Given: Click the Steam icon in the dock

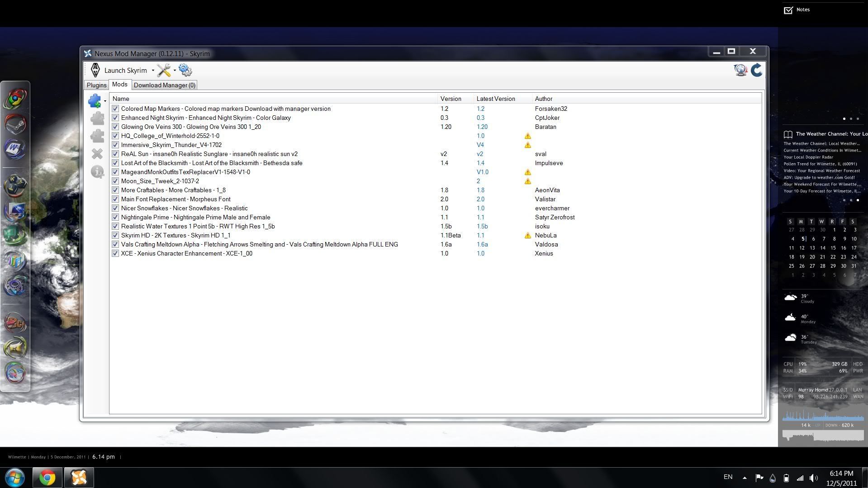Looking at the screenshot, I should click(15, 124).
